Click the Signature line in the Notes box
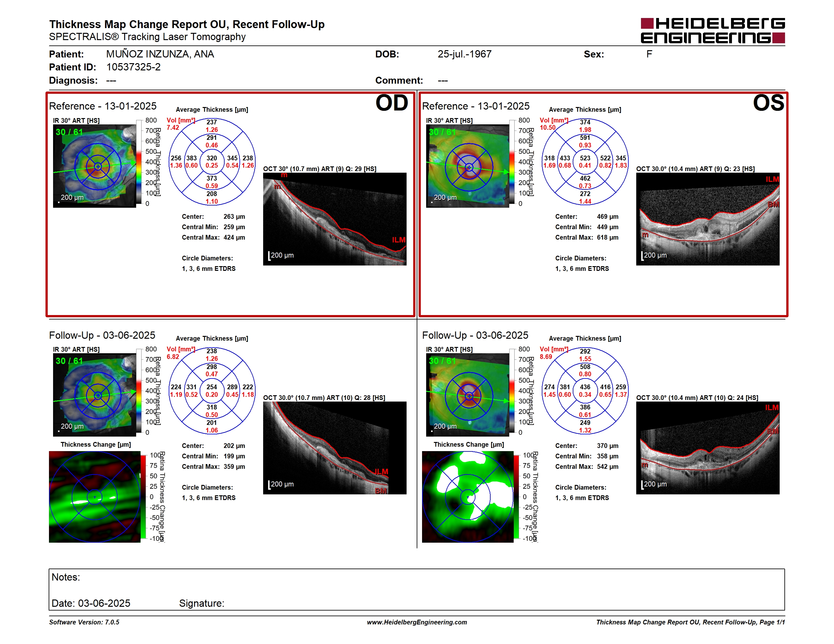Screen dimensions: 834x644 (x=202, y=603)
